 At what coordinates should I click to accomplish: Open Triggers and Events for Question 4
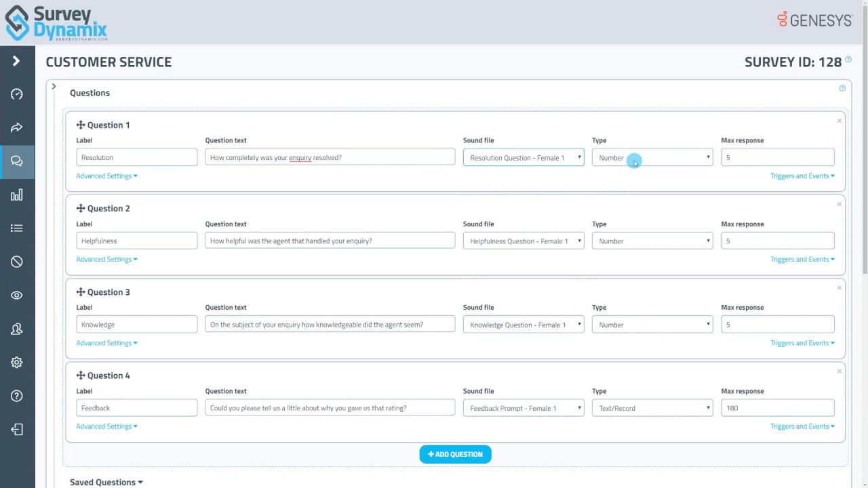(802, 426)
